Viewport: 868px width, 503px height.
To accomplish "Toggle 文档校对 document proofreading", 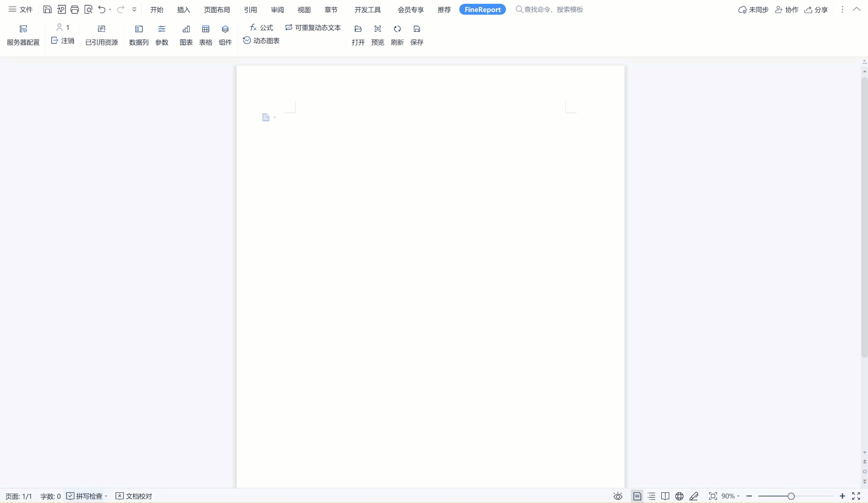I will point(134,496).
